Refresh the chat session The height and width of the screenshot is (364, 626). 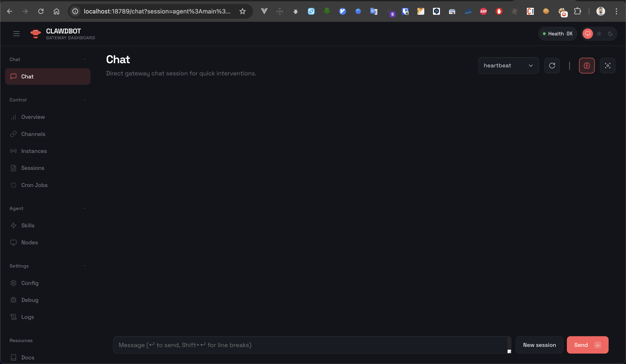coord(552,66)
